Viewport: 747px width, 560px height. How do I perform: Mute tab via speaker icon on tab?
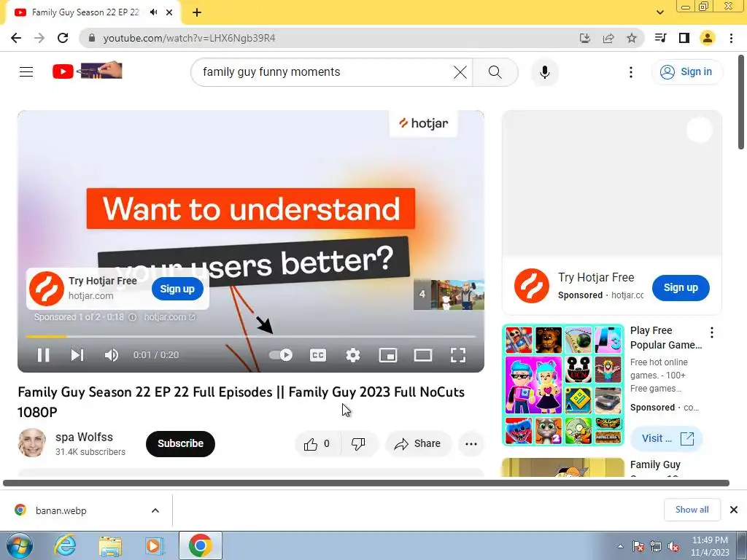[x=153, y=12]
